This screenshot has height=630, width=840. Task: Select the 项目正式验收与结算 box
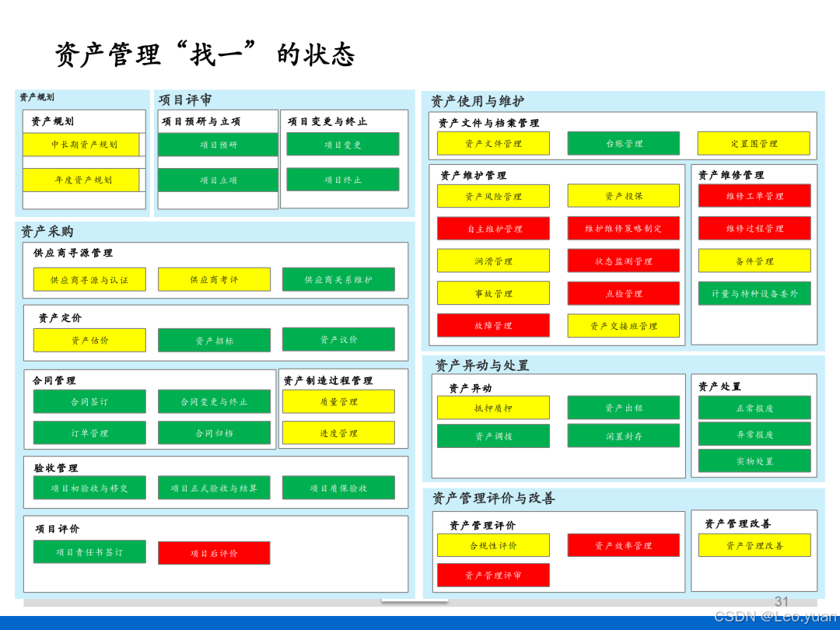pyautogui.click(x=215, y=488)
